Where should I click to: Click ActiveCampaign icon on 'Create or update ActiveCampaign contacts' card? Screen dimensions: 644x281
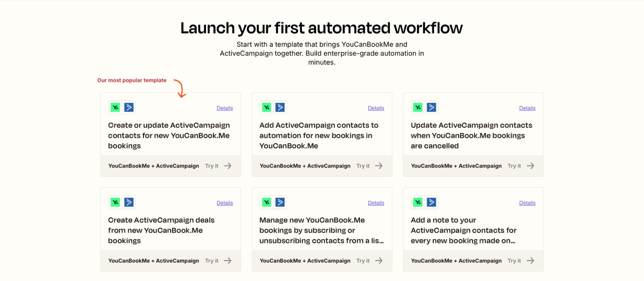pos(129,107)
